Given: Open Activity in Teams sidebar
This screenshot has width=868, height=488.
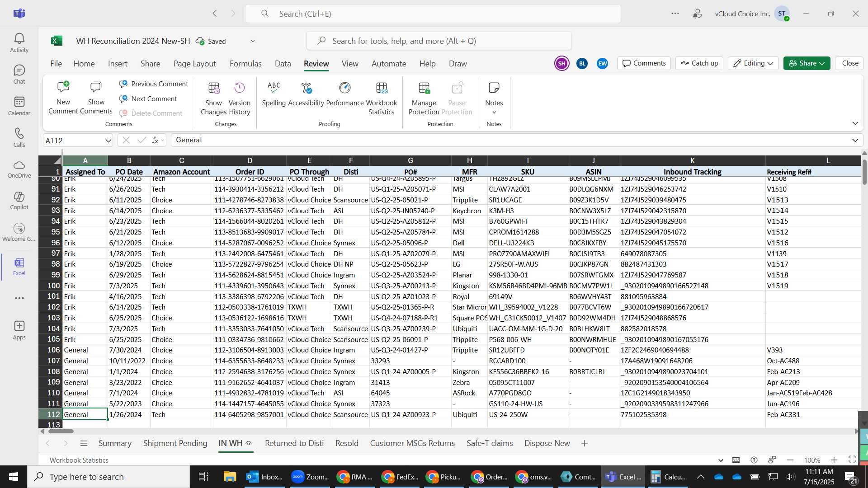Looking at the screenshot, I should coord(19,43).
